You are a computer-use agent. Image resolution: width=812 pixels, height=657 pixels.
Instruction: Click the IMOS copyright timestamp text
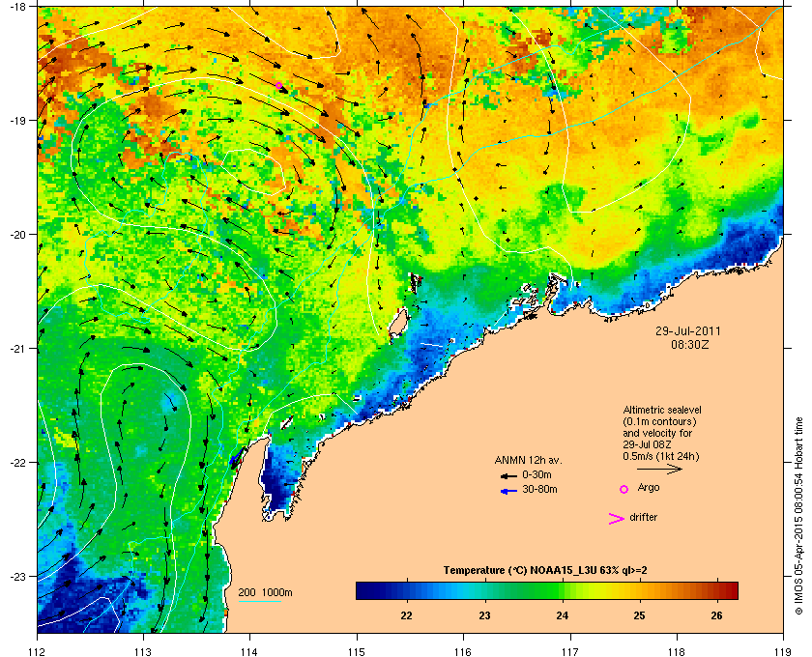pos(799,518)
